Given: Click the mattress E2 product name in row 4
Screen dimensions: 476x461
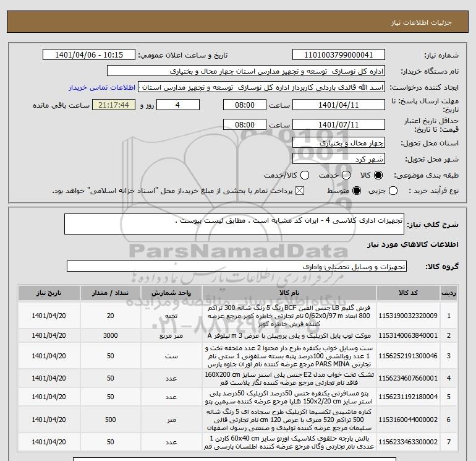Looking at the screenshot, I should tap(289, 378).
